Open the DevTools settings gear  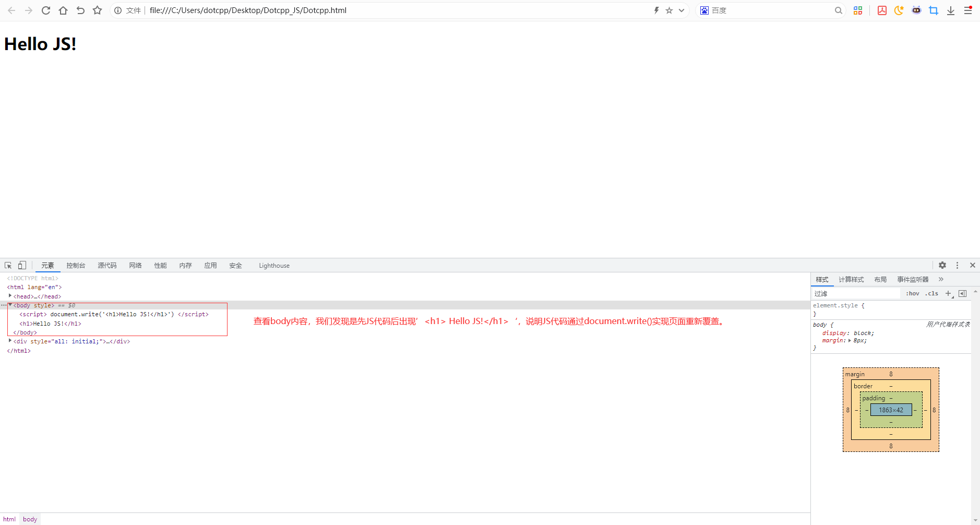tap(942, 265)
